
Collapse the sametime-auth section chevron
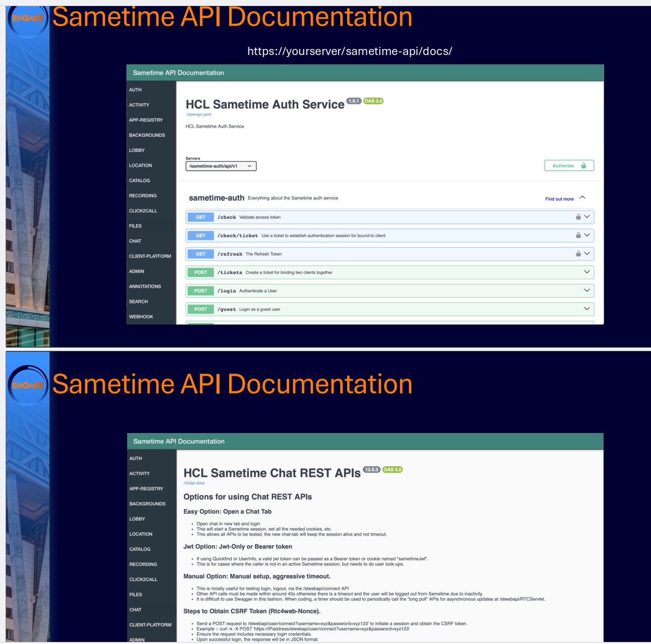click(x=582, y=197)
